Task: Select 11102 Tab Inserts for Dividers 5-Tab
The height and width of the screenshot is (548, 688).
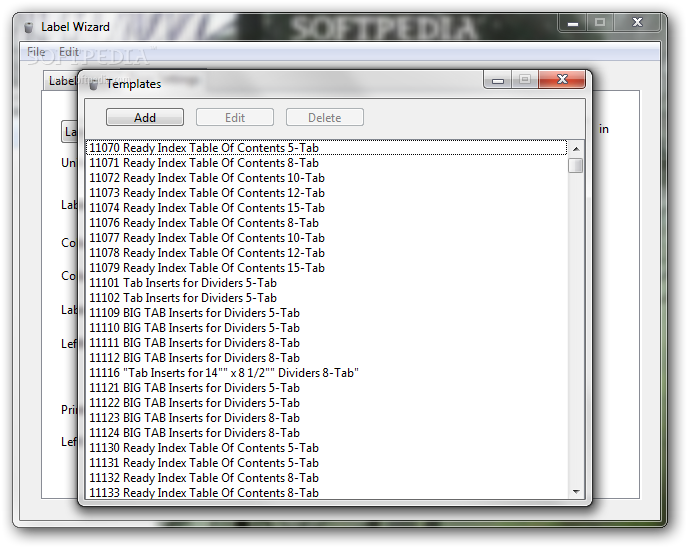Action: click(x=326, y=298)
